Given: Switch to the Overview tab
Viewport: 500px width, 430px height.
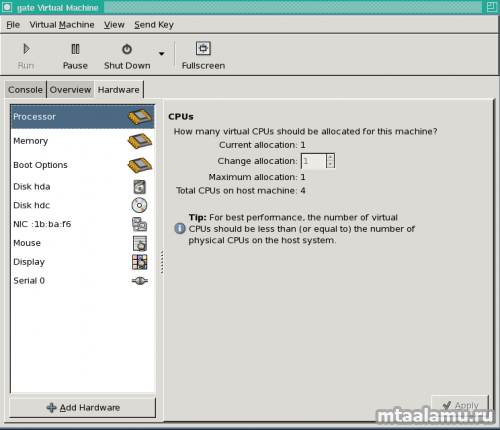Looking at the screenshot, I should 70,90.
